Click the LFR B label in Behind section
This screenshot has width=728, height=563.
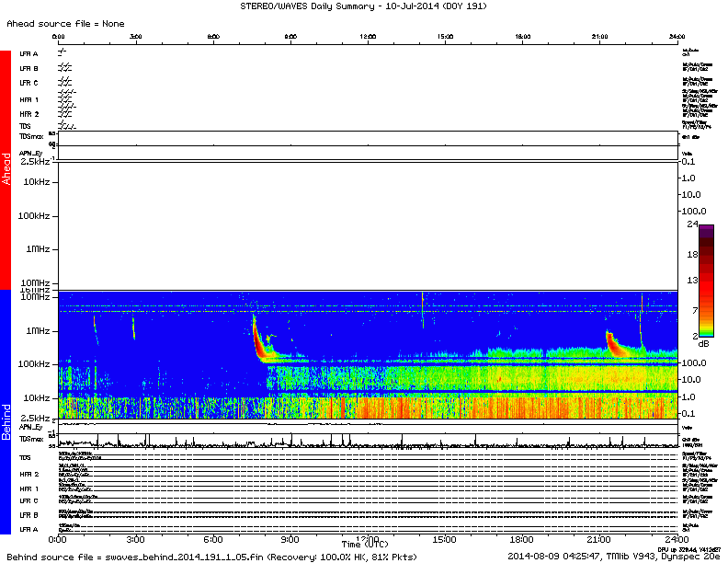[28, 515]
